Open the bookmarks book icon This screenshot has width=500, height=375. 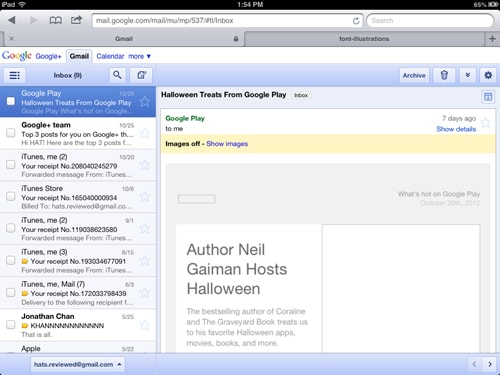coord(55,20)
